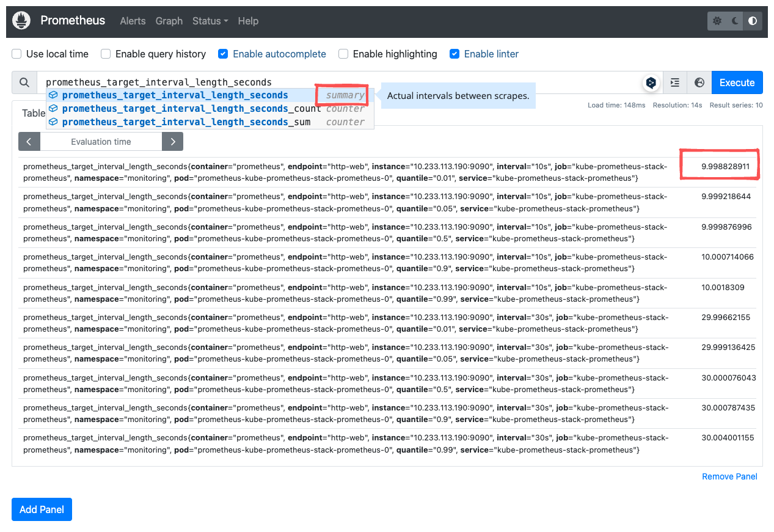
Task: Enable query history checkbox
Action: (106, 54)
